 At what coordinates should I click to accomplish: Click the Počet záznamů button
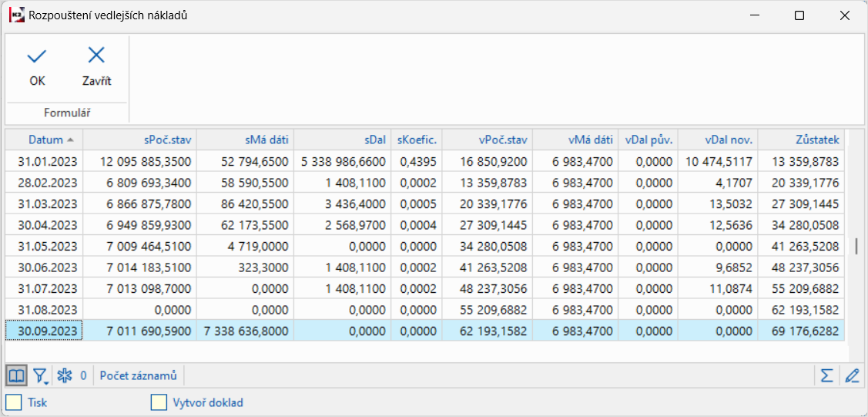pos(139,375)
